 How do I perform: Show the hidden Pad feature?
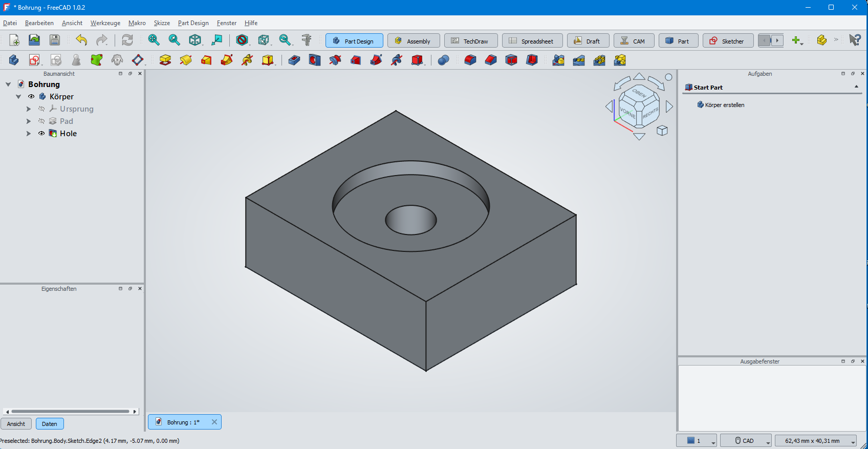(41, 121)
